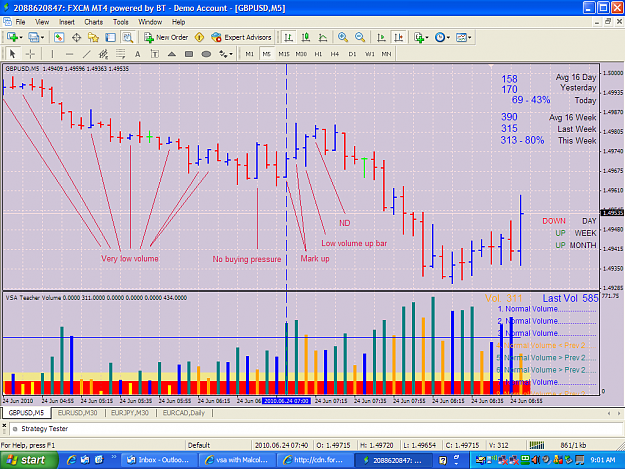Screen dimensions: 625x469
Task: Toggle the Strategy Tester magnifier icon
Action: pos(128,37)
